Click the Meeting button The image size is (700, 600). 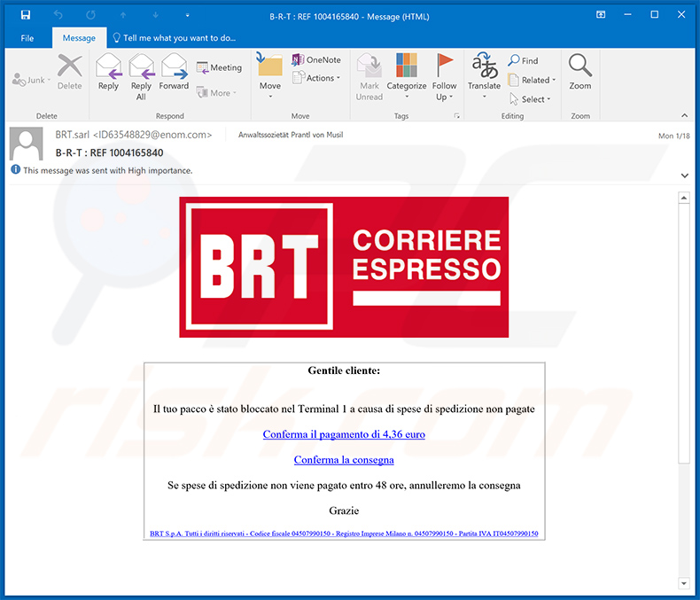point(219,67)
